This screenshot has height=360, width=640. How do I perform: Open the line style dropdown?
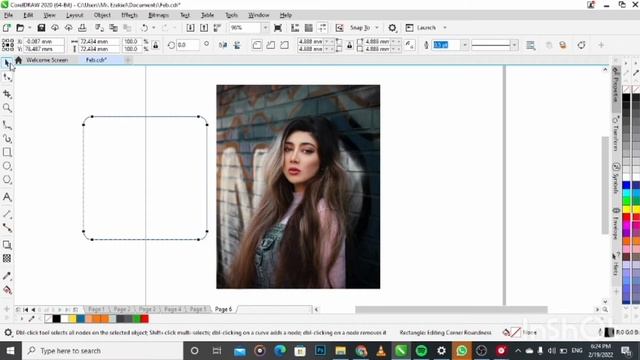[x=514, y=45]
